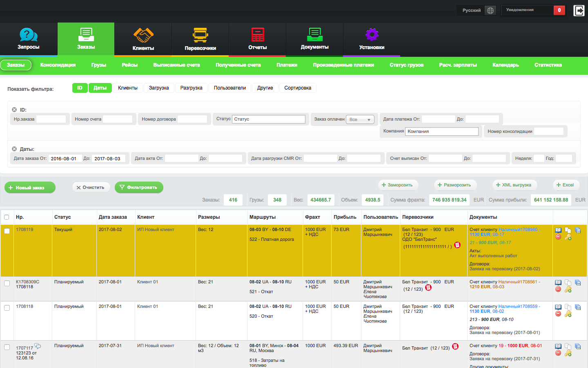Click red delete icon for order 1708119

pos(558,237)
